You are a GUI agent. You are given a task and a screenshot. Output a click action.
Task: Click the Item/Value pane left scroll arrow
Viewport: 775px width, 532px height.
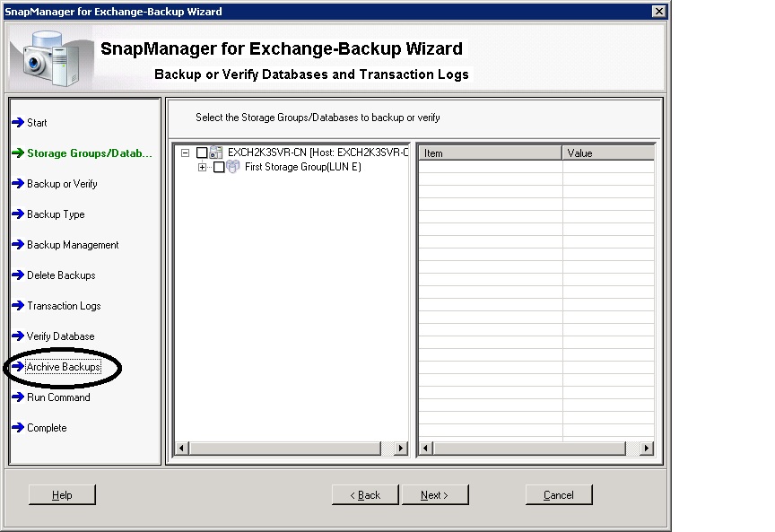point(425,448)
